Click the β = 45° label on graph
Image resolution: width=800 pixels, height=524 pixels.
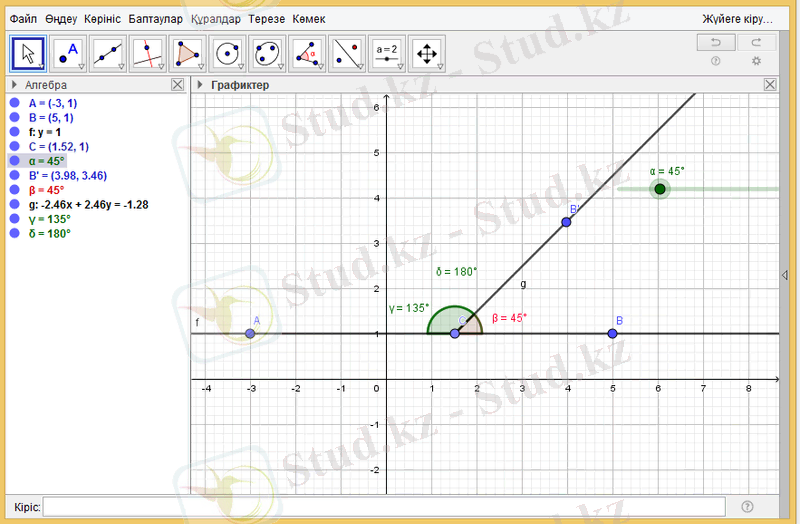coord(509,318)
